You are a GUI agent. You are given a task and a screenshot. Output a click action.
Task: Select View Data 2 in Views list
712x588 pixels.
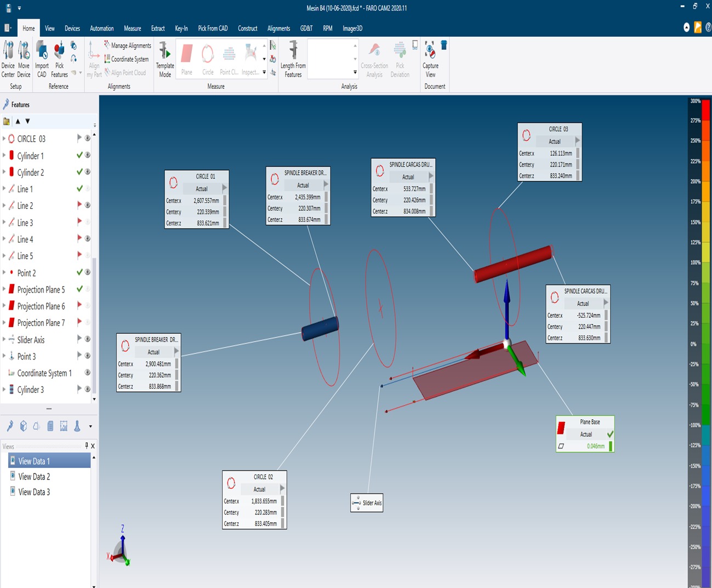[x=34, y=477]
